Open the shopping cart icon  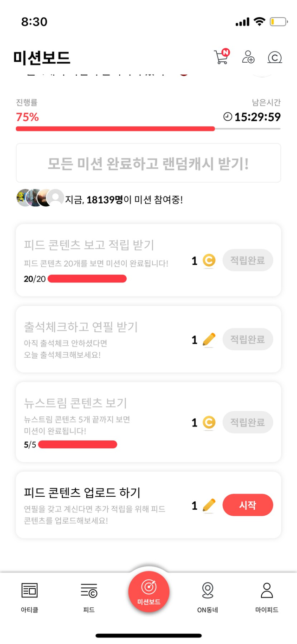coord(221,57)
